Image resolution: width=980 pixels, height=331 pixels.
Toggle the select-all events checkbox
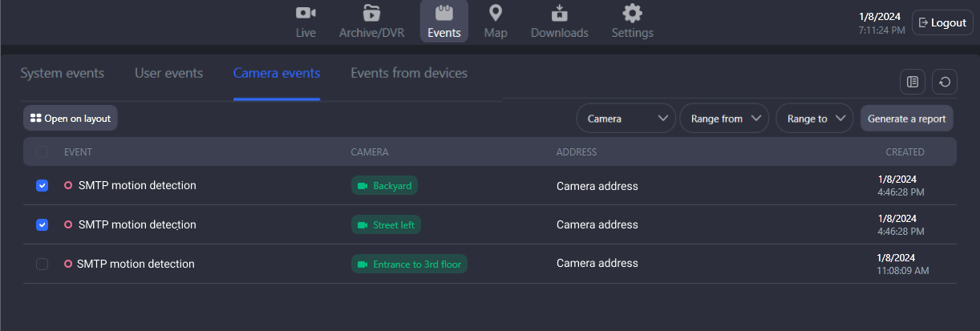click(x=43, y=152)
